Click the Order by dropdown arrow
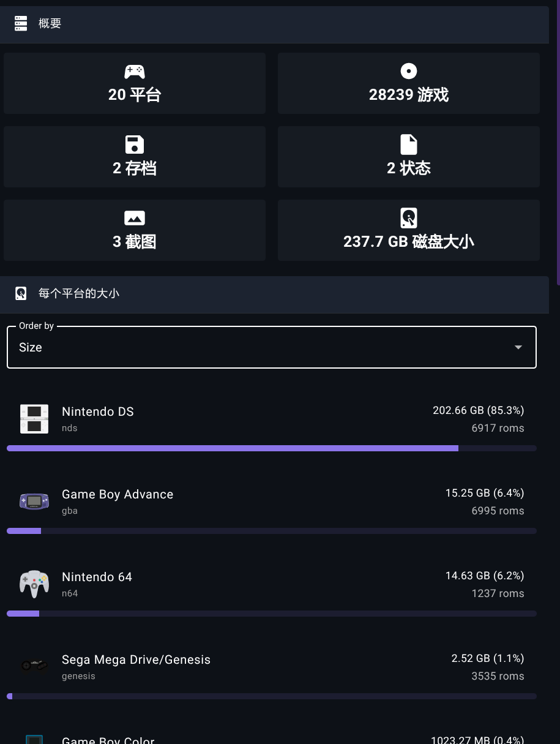The width and height of the screenshot is (560, 744). click(x=518, y=347)
